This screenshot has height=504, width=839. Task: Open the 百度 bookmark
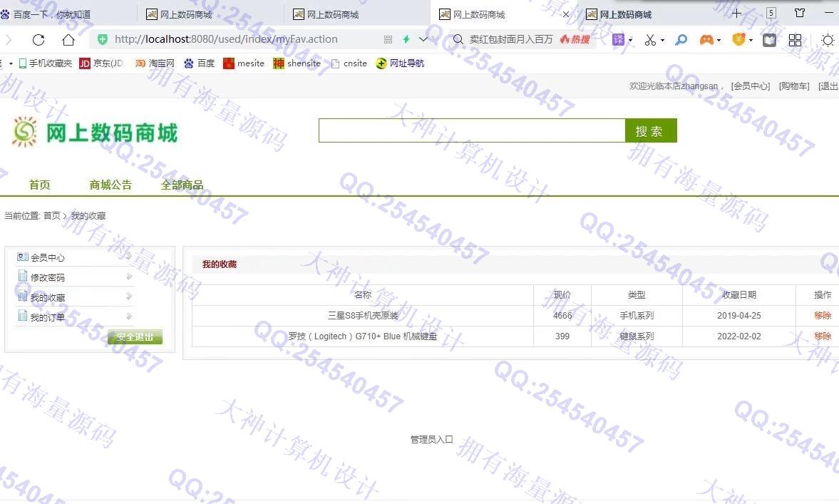(x=199, y=63)
